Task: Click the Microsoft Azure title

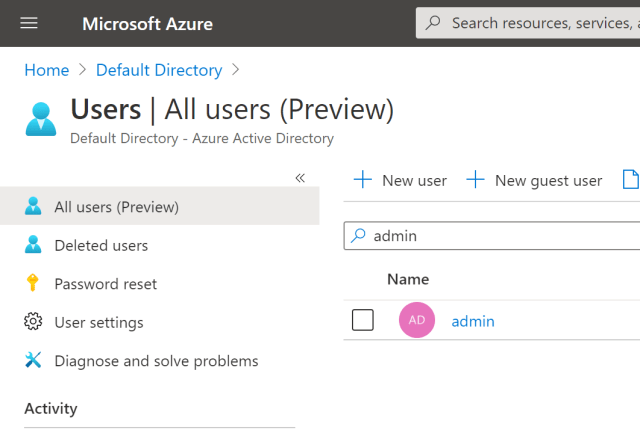Action: (147, 23)
